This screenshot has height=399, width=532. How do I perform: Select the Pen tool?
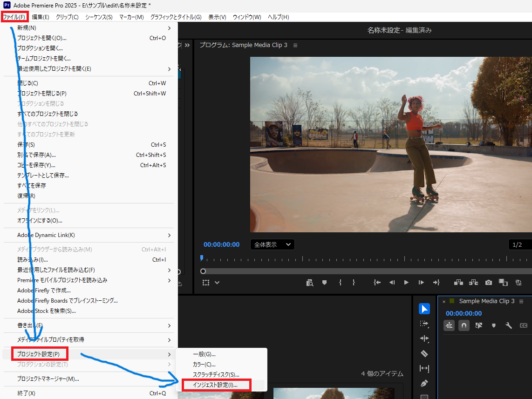(424, 384)
